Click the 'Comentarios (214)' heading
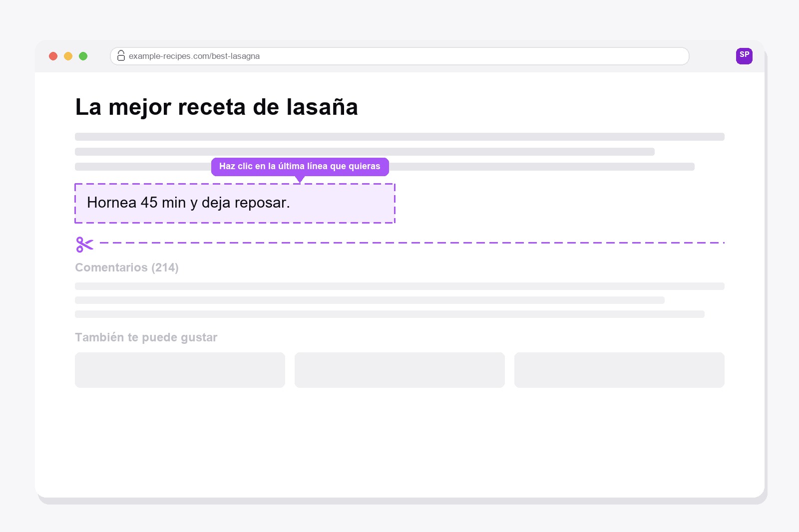Image resolution: width=799 pixels, height=532 pixels. click(x=127, y=267)
